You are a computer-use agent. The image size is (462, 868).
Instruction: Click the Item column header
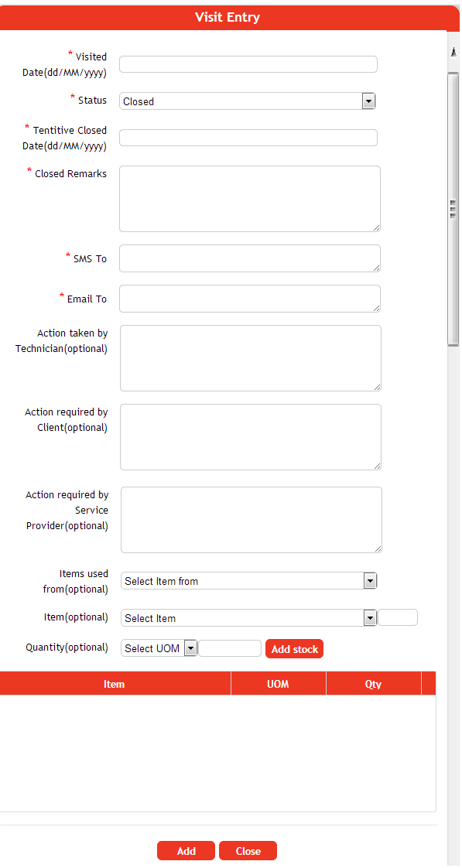pyautogui.click(x=114, y=684)
